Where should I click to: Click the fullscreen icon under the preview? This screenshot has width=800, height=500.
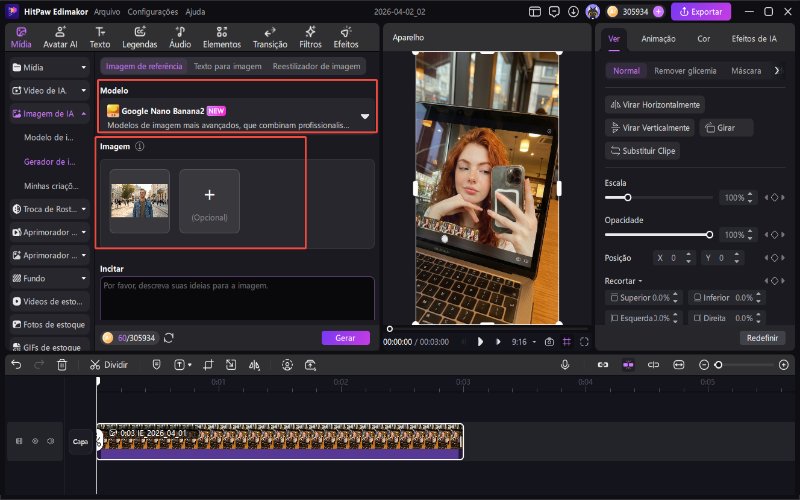coord(584,341)
